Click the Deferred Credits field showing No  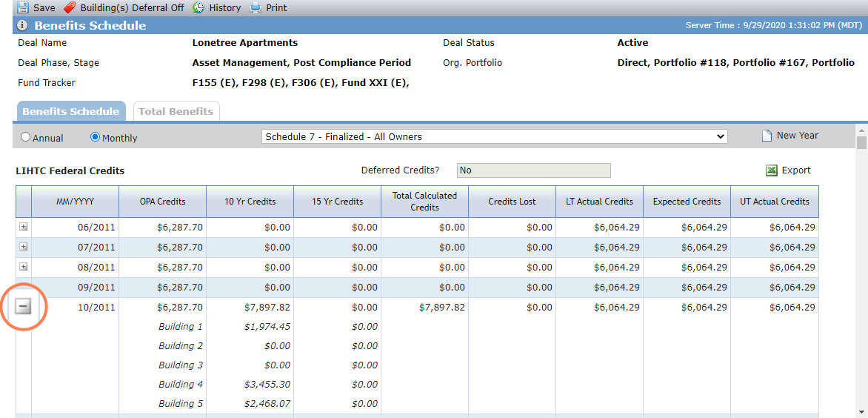[x=534, y=170]
